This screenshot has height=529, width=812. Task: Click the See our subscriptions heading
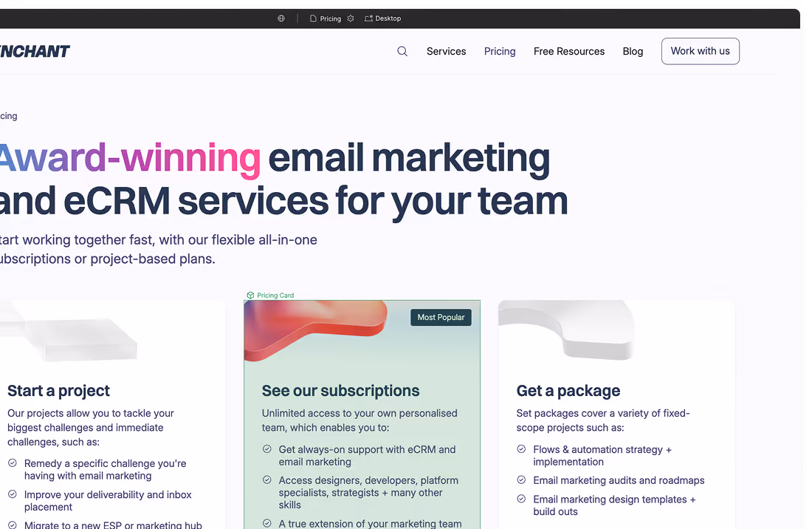click(x=340, y=391)
